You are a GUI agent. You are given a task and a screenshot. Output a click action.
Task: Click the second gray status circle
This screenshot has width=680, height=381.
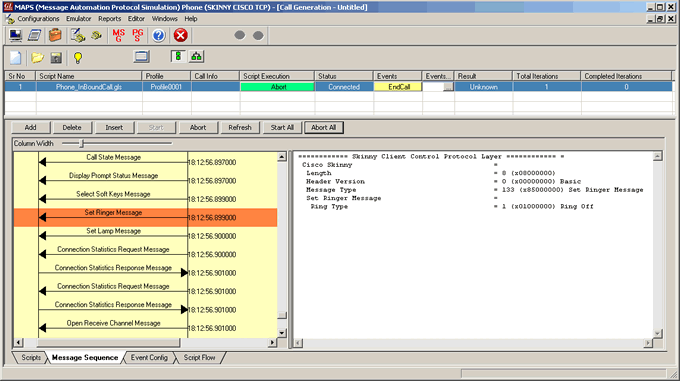click(258, 35)
